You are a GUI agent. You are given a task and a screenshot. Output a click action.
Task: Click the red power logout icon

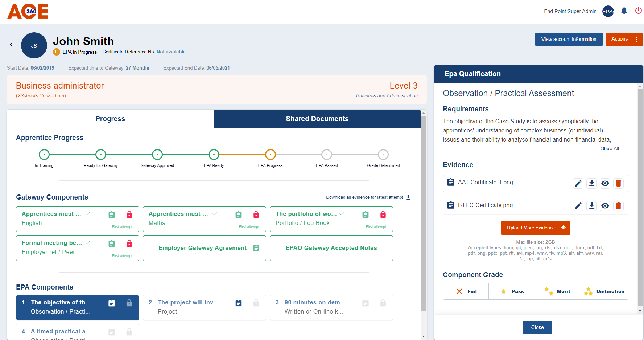[x=638, y=11]
